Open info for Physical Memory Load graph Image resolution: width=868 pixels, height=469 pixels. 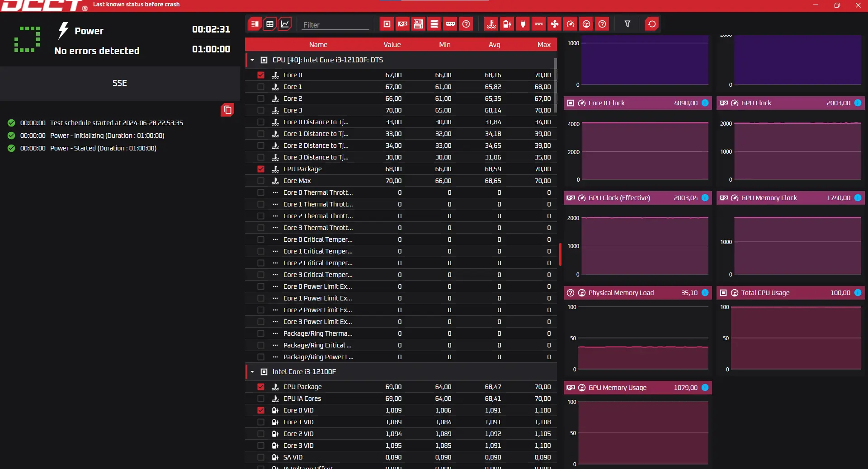click(705, 293)
